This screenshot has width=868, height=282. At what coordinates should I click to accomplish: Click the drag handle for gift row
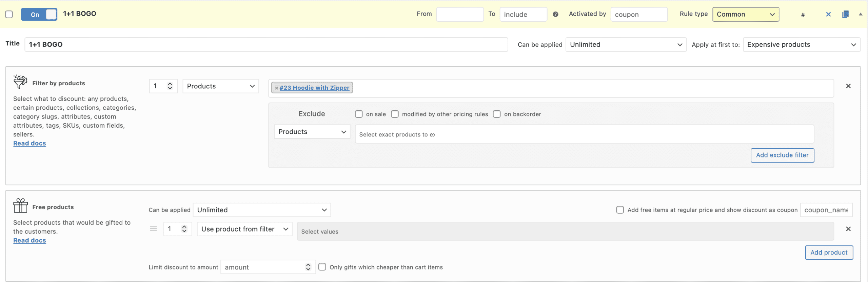click(153, 229)
